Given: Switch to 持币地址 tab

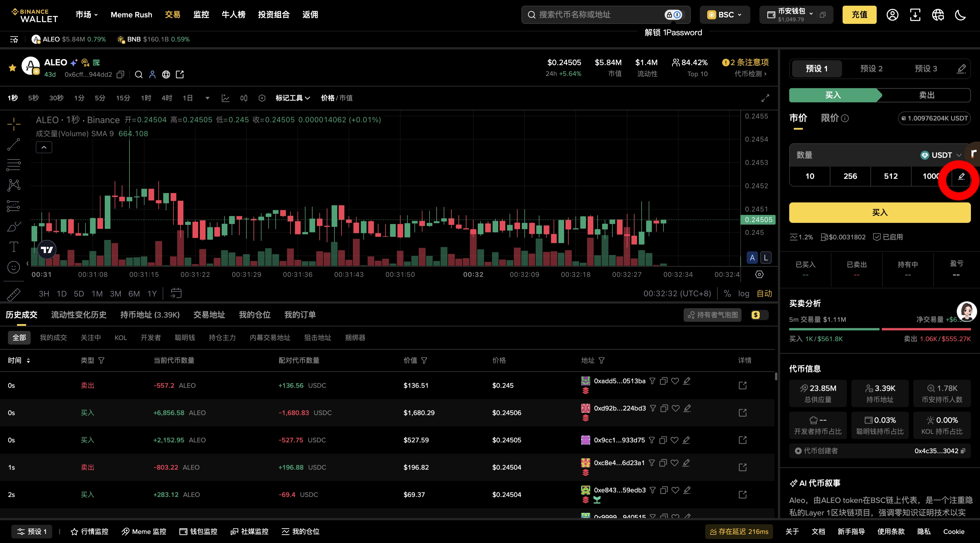Looking at the screenshot, I should (150, 315).
